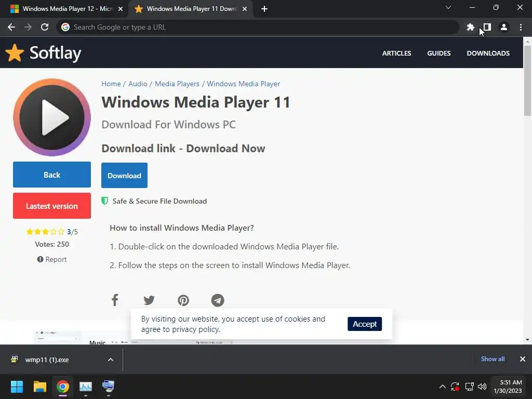532x399 pixels.
Task: Show all downloads
Action: coord(493,359)
